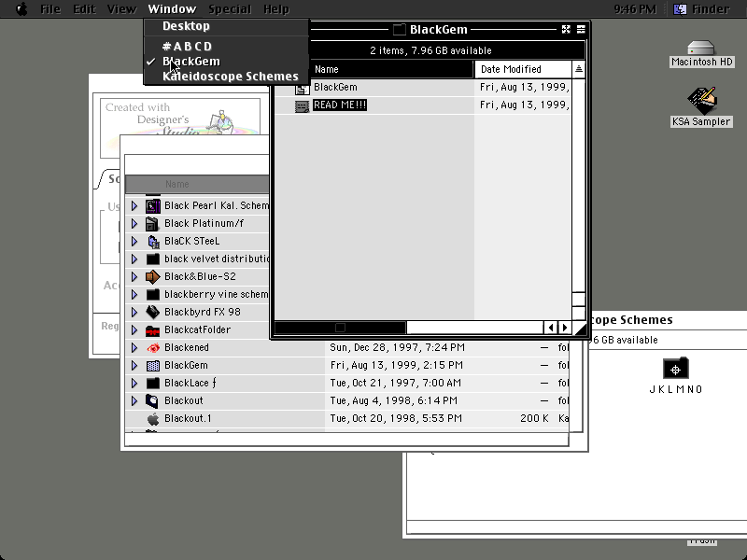This screenshot has width=747, height=560.
Task: Open the Finder application menu icon
Action: click(681, 9)
